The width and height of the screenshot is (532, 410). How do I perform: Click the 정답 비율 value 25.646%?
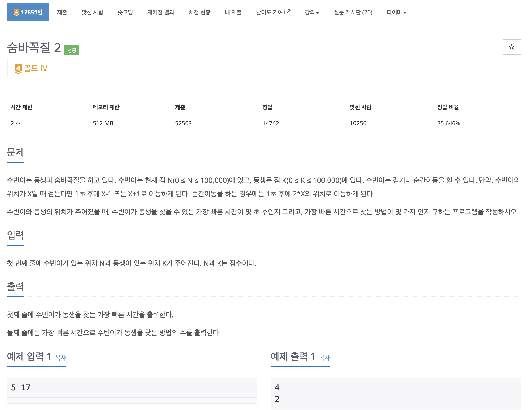tap(449, 123)
